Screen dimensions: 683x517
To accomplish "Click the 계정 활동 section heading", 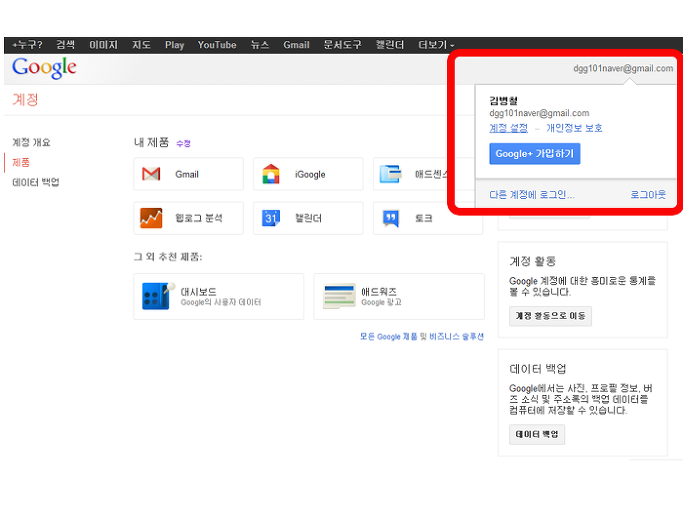I will pyautogui.click(x=533, y=261).
